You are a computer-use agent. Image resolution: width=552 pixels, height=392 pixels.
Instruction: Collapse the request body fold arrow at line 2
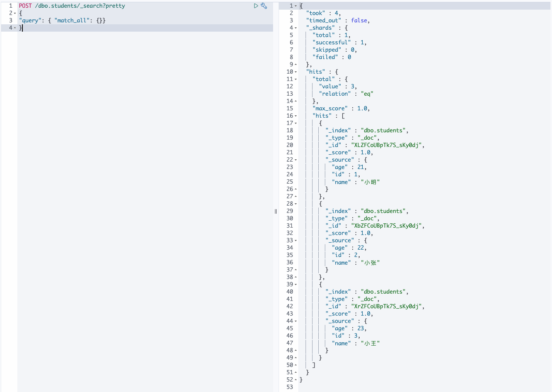pyautogui.click(x=15, y=13)
